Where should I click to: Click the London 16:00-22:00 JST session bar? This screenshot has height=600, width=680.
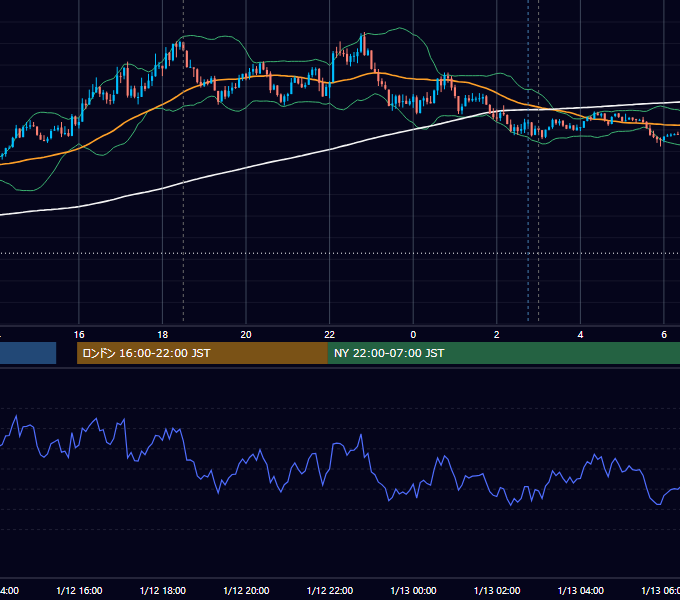click(x=202, y=353)
